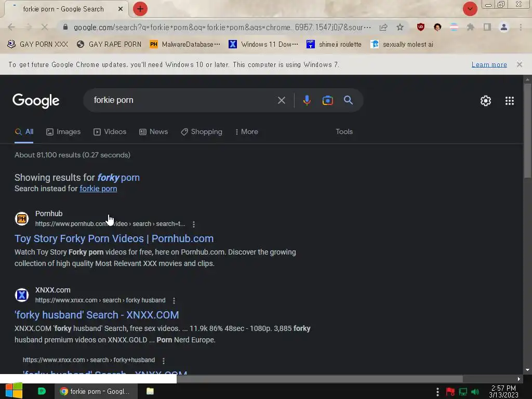This screenshot has width=532, height=399.
Task: Open the striped flag extension icon
Action: pos(454,27)
